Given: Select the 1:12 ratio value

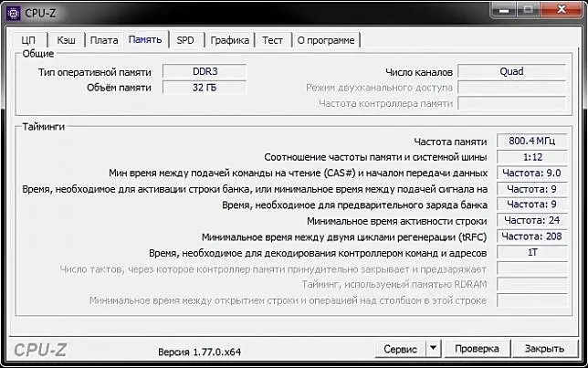Looking at the screenshot, I should tap(532, 157).
